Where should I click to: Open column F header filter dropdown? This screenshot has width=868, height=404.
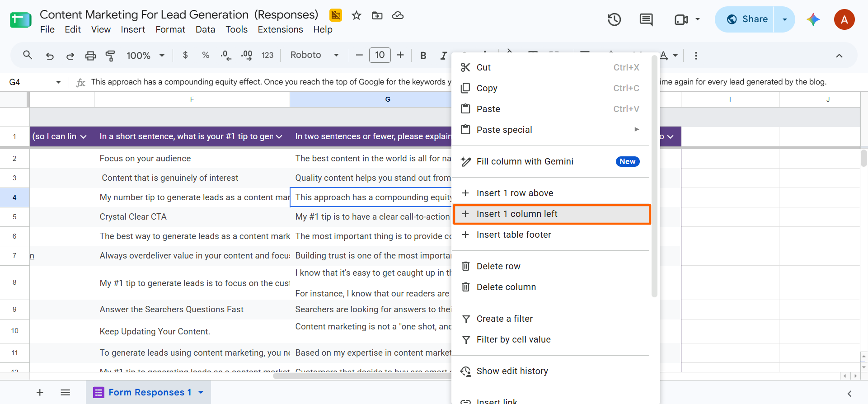(279, 136)
